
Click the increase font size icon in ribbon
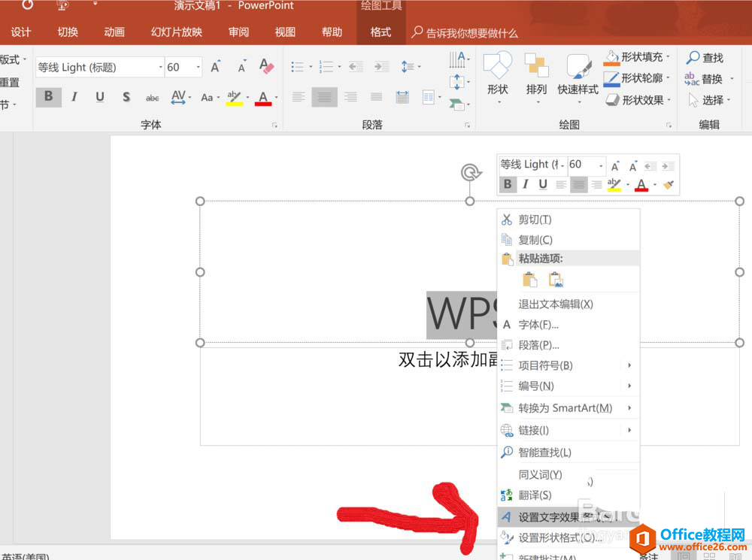point(216,67)
